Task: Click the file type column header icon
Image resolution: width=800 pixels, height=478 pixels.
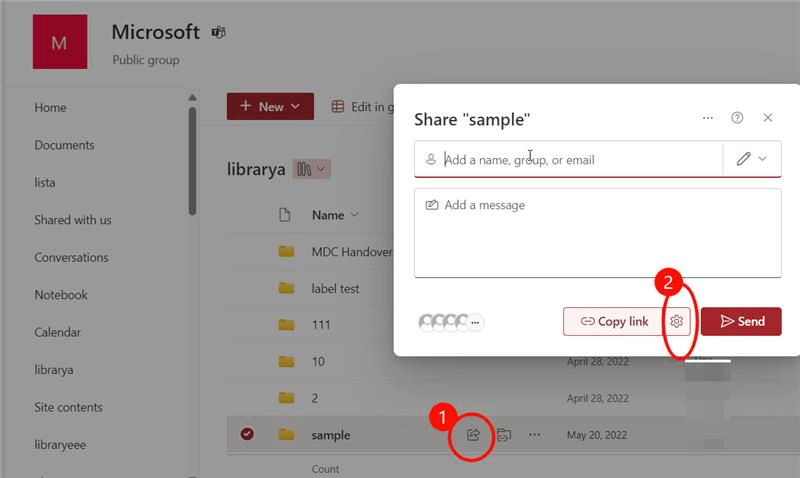Action: pyautogui.click(x=285, y=215)
